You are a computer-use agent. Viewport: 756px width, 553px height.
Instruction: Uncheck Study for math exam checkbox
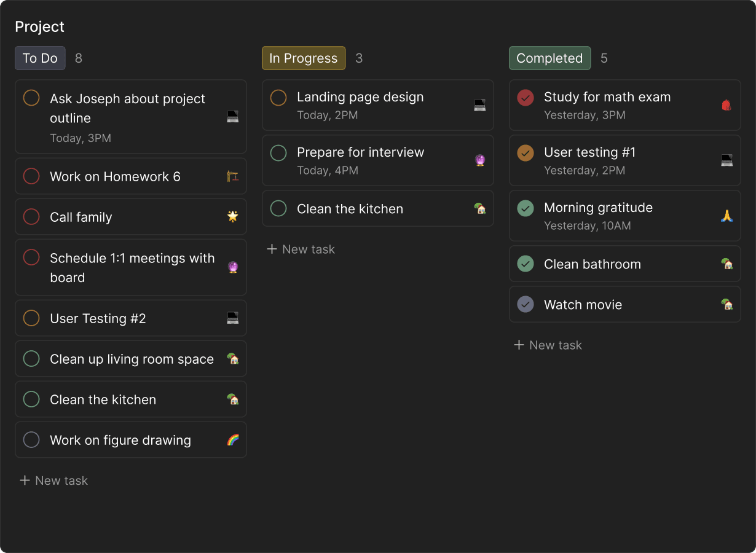pyautogui.click(x=526, y=98)
